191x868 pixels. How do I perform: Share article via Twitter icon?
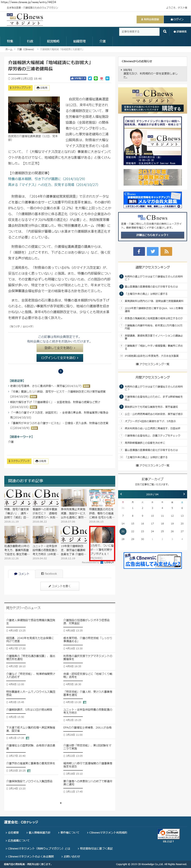coord(90,79)
